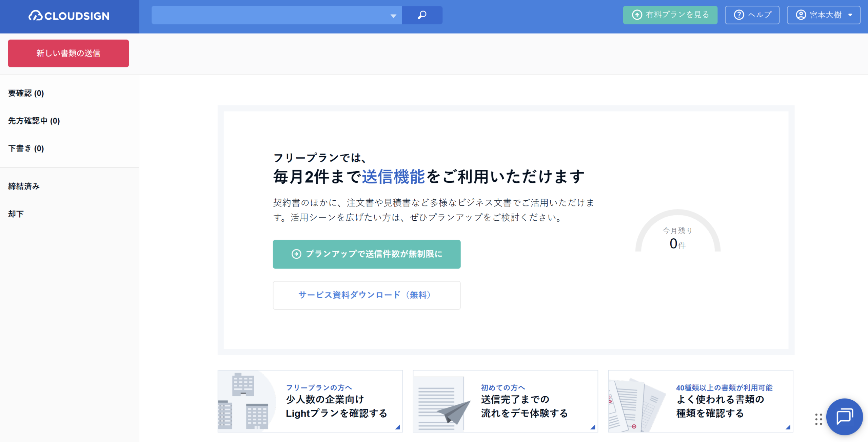Open the ヘルプ help button
This screenshot has height=442, width=868.
pos(752,15)
